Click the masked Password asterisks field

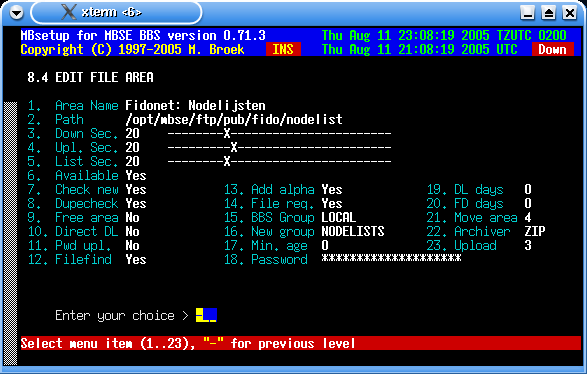tap(391, 258)
